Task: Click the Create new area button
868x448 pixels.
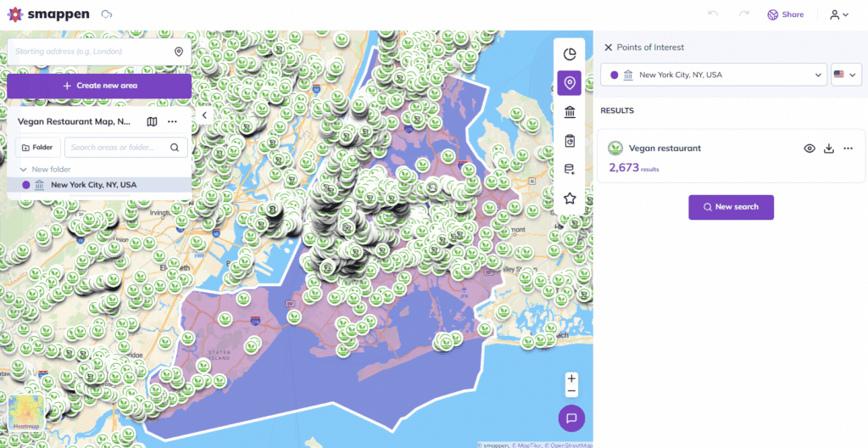Action: click(99, 86)
